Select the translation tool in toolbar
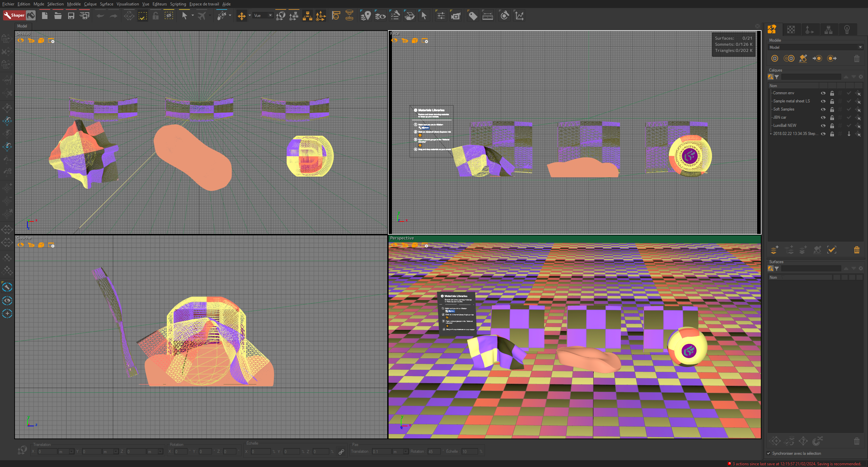Image resolution: width=868 pixels, height=467 pixels. [x=241, y=16]
